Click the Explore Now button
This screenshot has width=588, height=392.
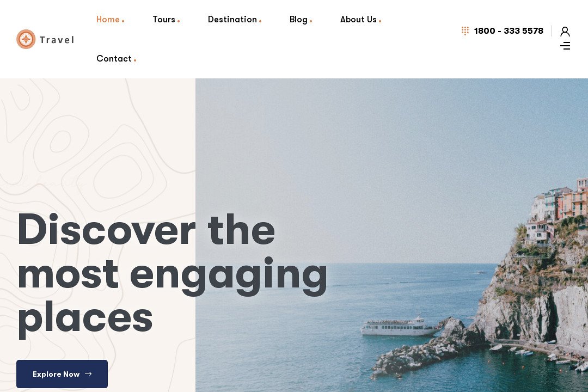[x=62, y=374]
